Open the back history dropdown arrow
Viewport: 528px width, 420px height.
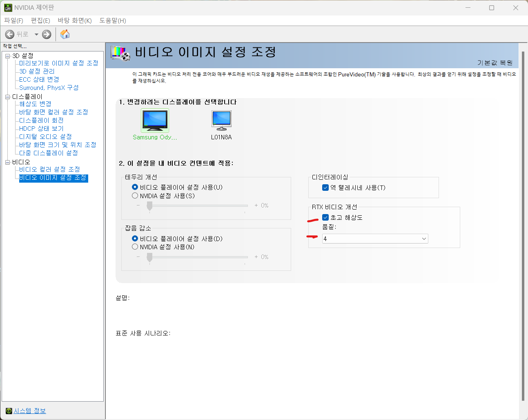[36, 34]
